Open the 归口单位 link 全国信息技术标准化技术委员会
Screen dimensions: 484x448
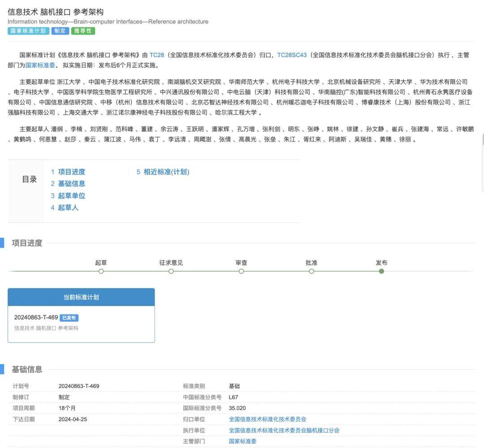pos(268,419)
